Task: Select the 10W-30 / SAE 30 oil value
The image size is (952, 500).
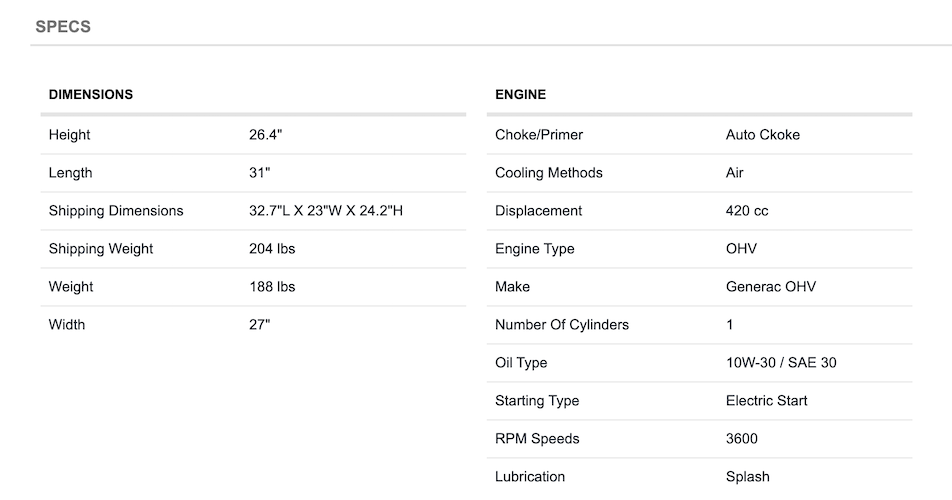Action: [781, 363]
